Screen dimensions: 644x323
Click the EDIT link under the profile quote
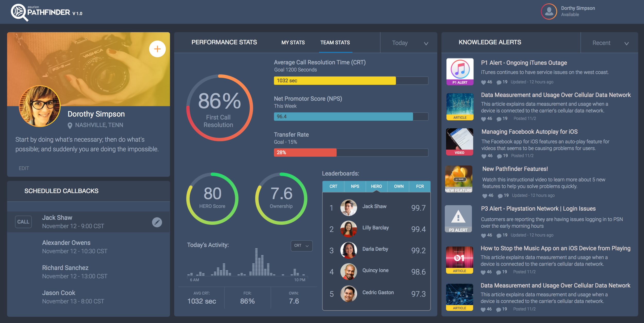click(24, 168)
